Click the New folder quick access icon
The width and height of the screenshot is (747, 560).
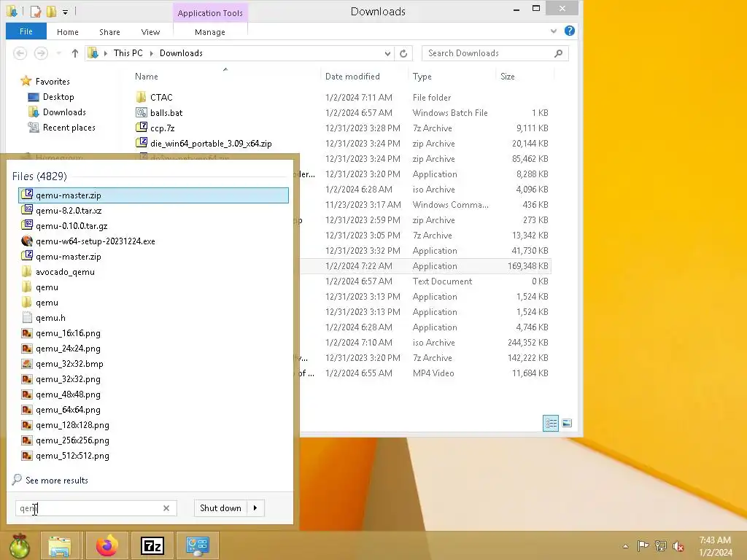(52, 12)
